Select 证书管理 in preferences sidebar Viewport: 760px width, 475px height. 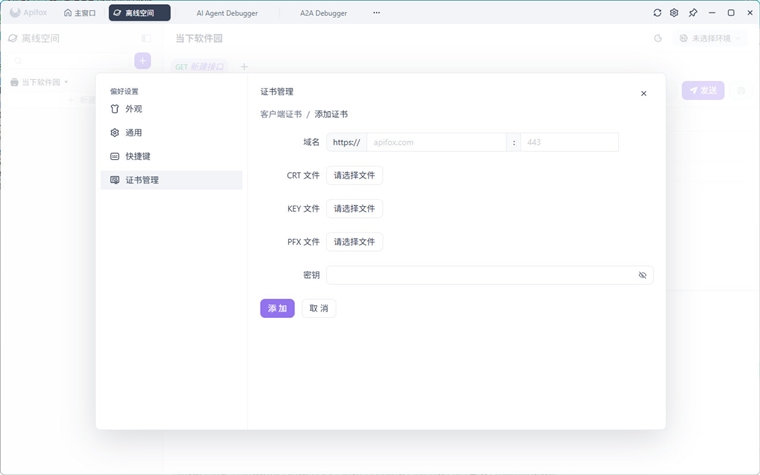tap(171, 180)
